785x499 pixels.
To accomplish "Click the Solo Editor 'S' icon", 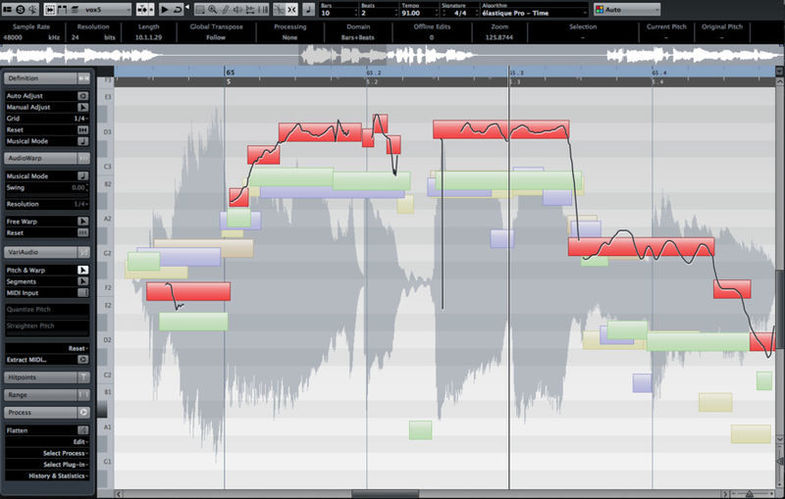I will click(x=21, y=9).
